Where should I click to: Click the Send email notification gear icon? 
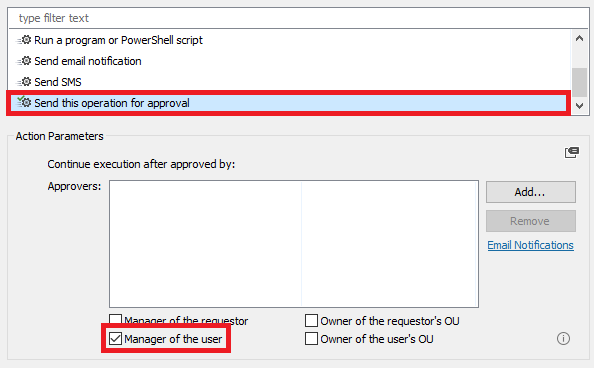(24, 61)
